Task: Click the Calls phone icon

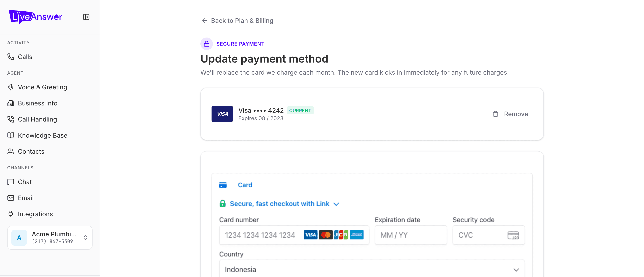Action: coord(11,57)
